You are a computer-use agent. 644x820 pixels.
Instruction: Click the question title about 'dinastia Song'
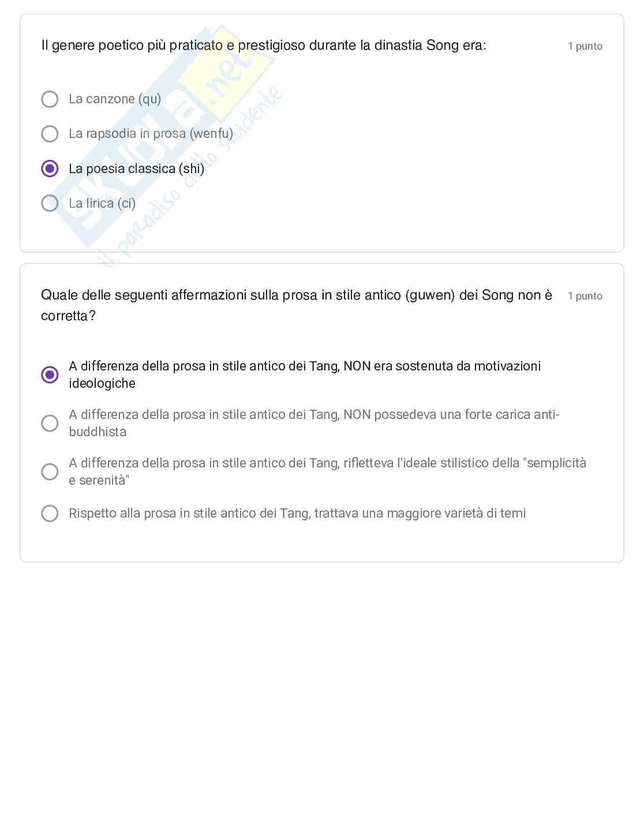click(264, 46)
